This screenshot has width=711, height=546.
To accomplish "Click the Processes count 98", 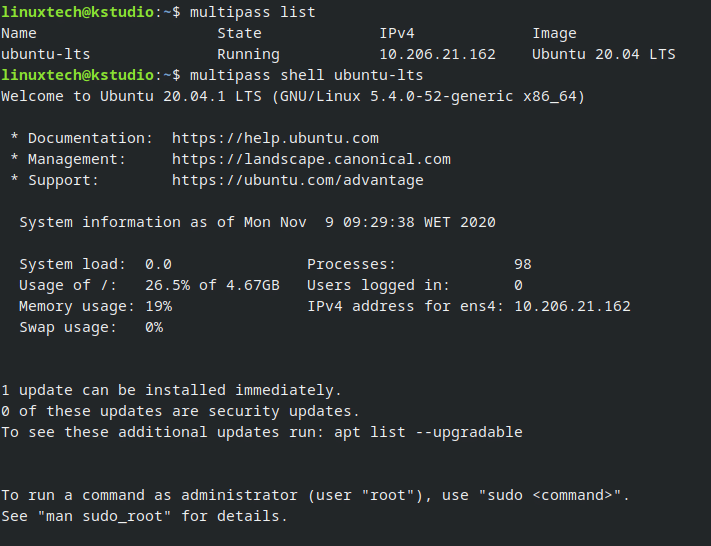I will point(522,264).
